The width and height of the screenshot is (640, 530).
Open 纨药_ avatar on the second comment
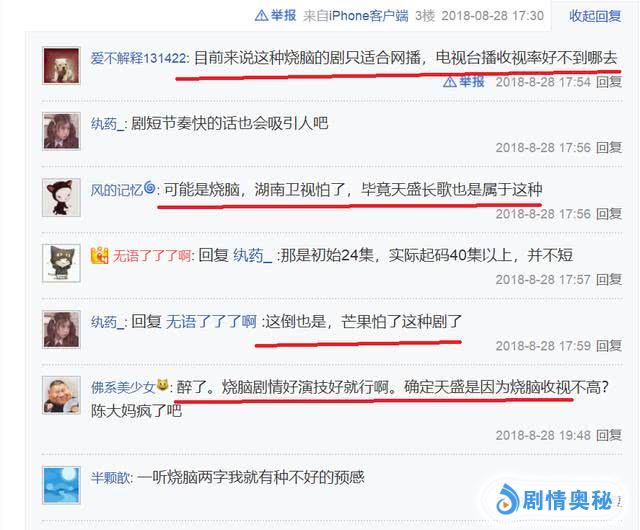pyautogui.click(x=62, y=131)
